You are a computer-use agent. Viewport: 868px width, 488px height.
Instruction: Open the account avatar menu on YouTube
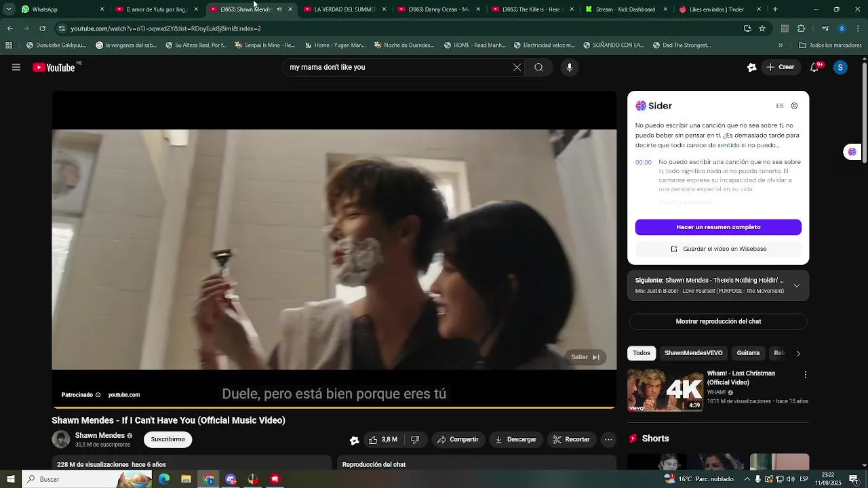tap(840, 67)
